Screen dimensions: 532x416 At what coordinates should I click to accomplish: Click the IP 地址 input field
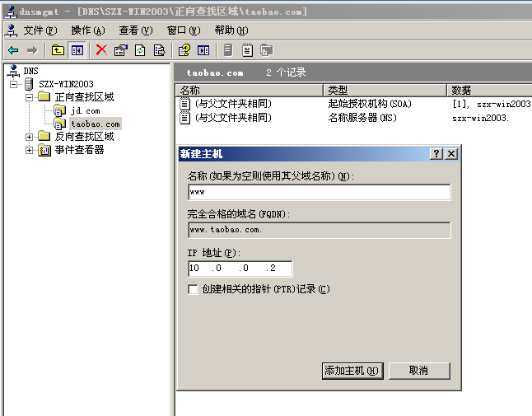[x=240, y=269]
